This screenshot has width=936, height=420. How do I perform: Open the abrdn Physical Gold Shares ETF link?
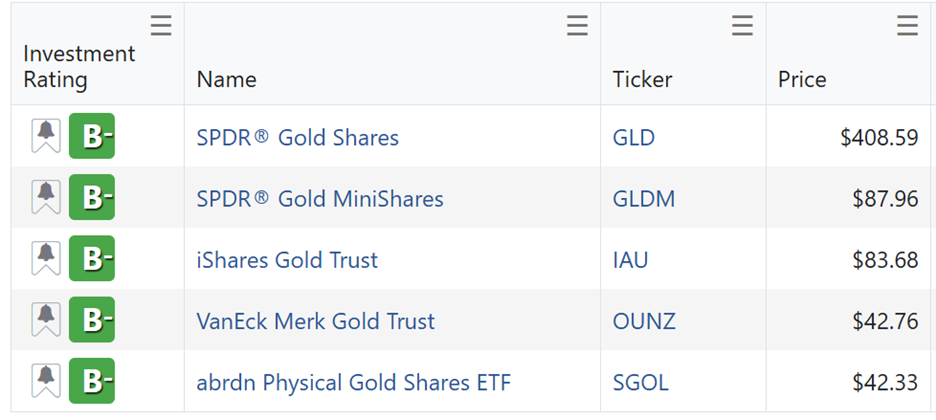pyautogui.click(x=354, y=383)
